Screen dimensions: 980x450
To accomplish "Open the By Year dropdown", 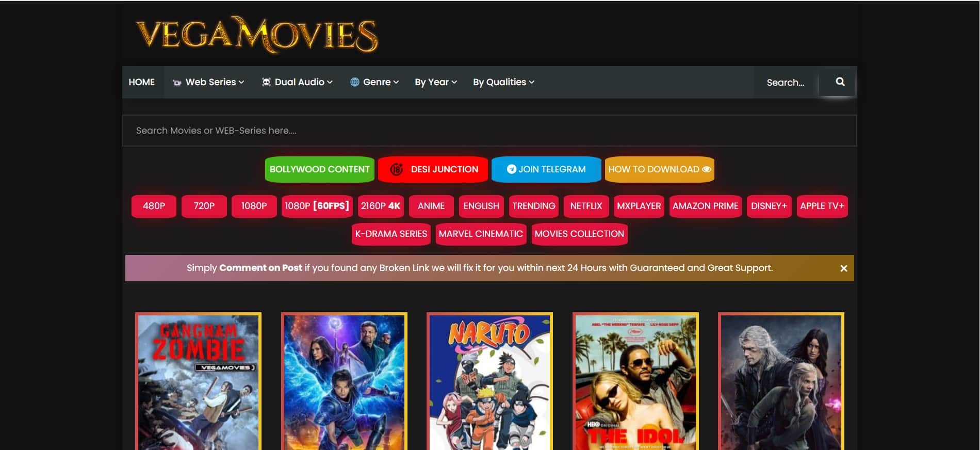I will [436, 82].
